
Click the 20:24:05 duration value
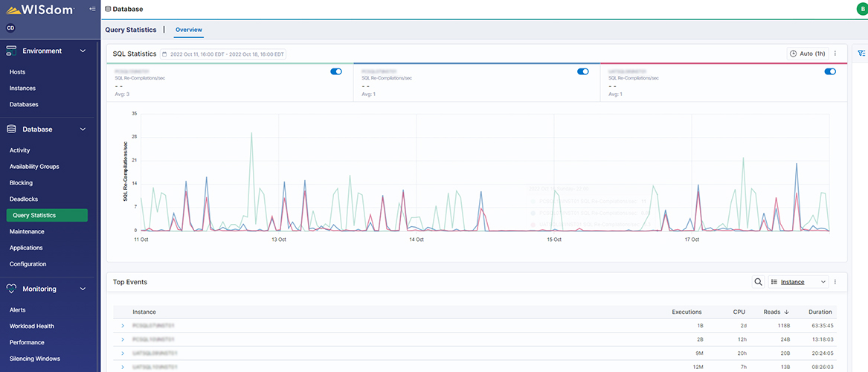click(821, 353)
